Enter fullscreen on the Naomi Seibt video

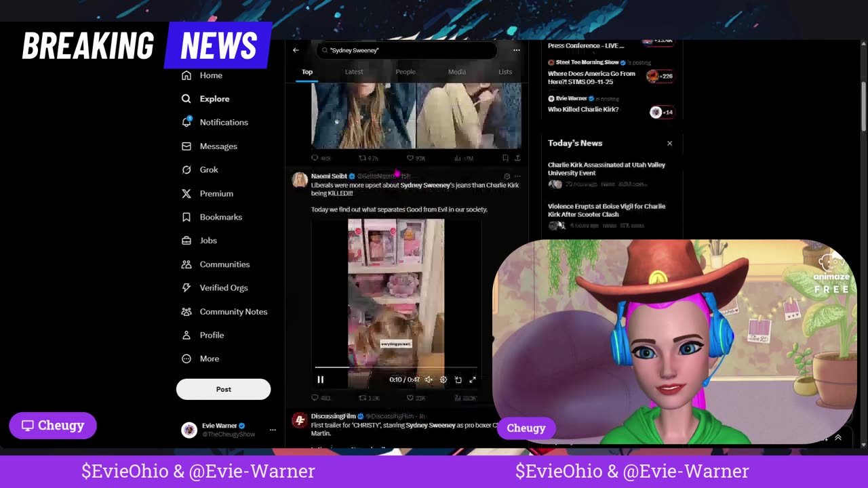[473, 380]
